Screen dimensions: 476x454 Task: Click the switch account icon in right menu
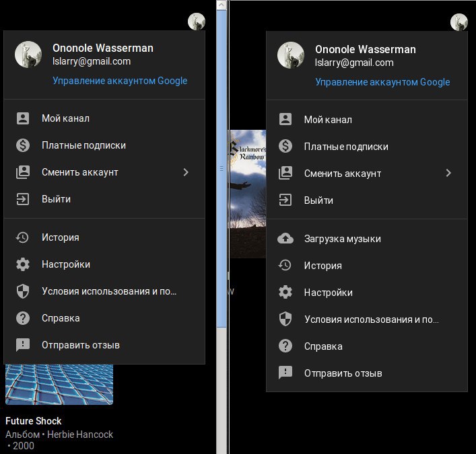285,173
